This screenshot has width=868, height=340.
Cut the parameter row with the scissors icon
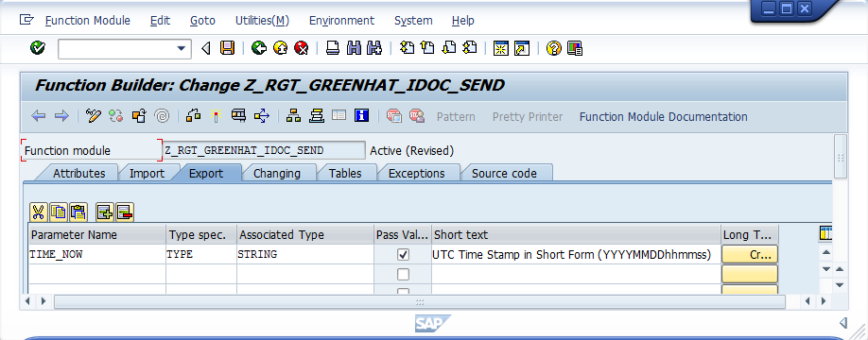click(x=38, y=212)
